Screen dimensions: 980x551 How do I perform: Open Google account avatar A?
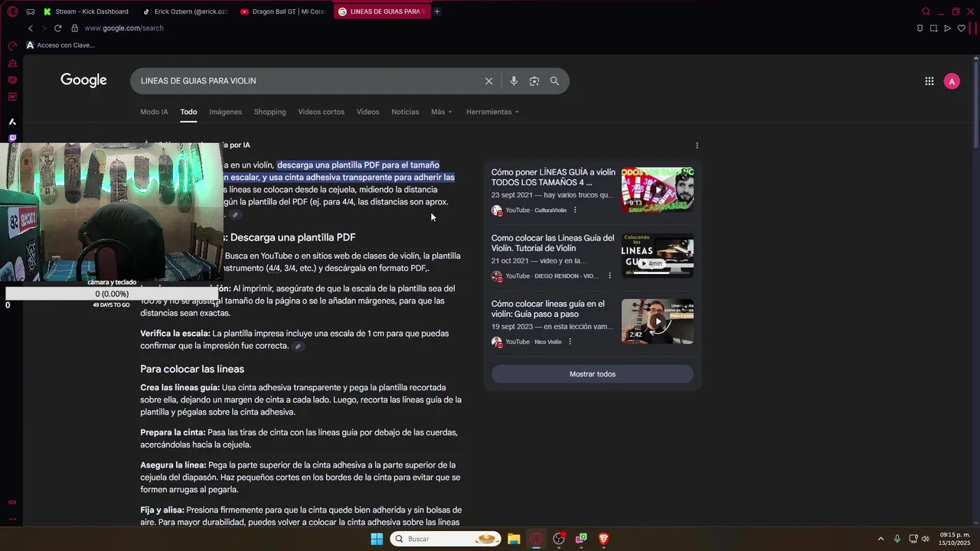tap(952, 81)
